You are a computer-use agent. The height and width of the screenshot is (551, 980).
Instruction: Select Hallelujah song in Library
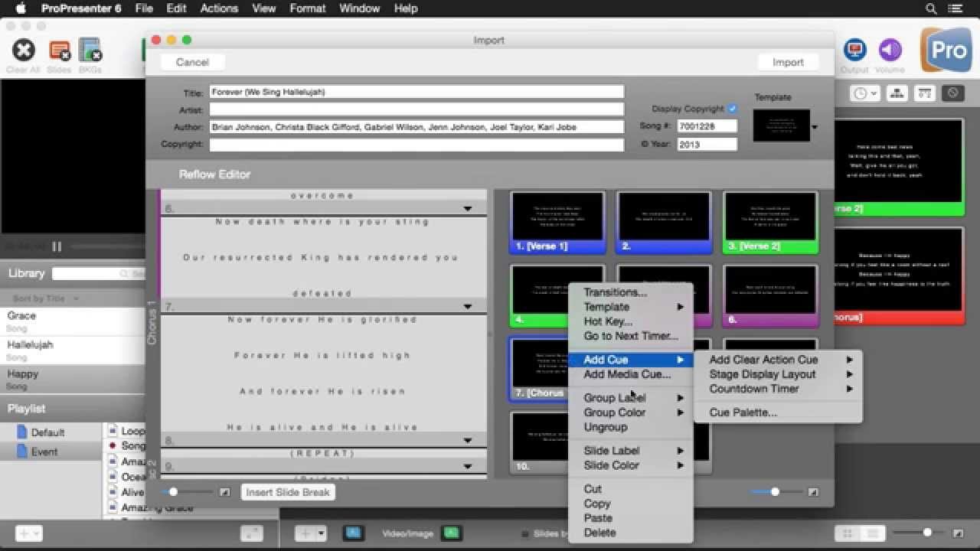point(73,350)
